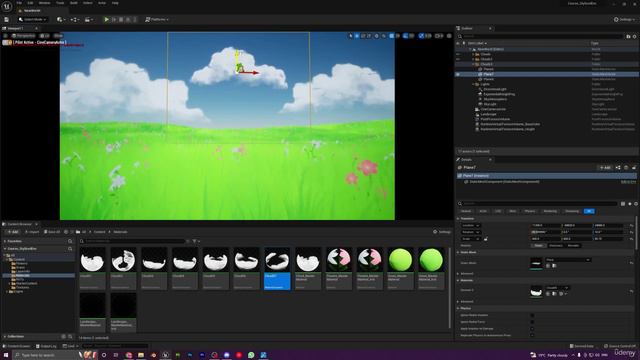
Task: Open WhatsApp from the Windows taskbar
Action: click(251, 355)
